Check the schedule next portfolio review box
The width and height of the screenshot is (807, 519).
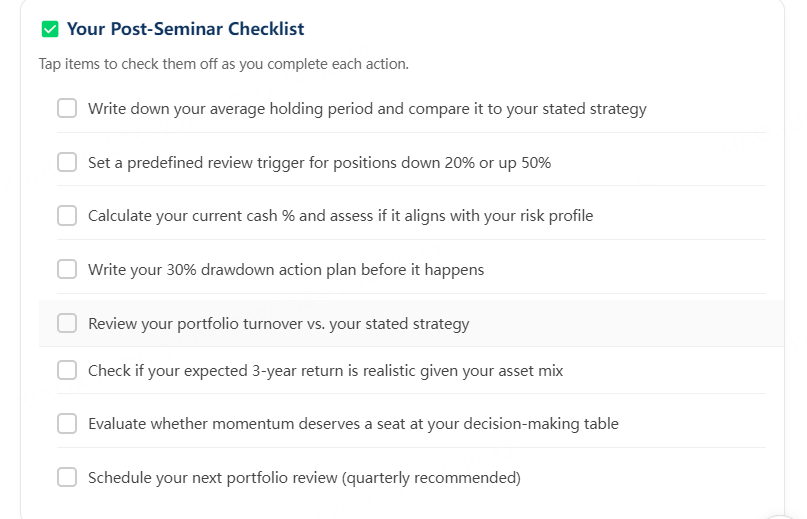[67, 477]
